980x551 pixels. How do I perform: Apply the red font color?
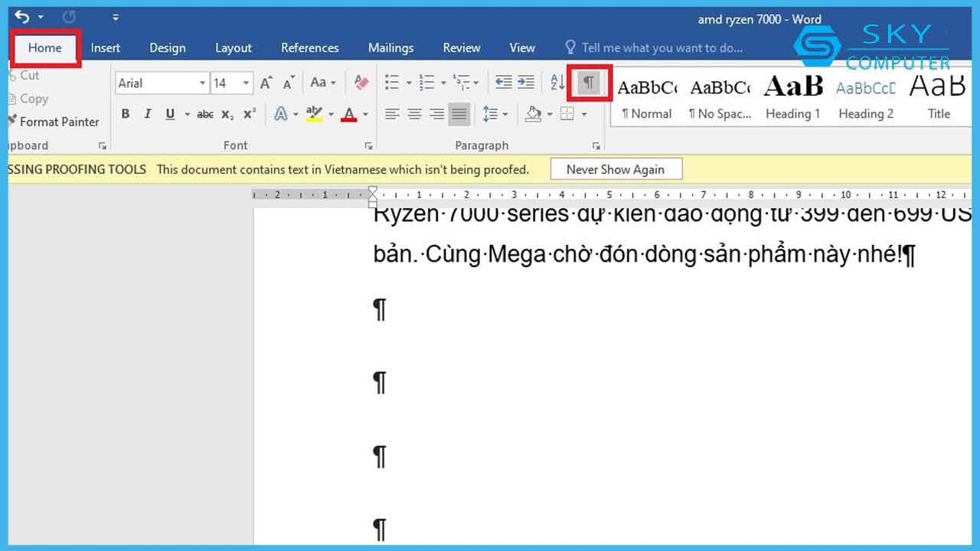350,114
